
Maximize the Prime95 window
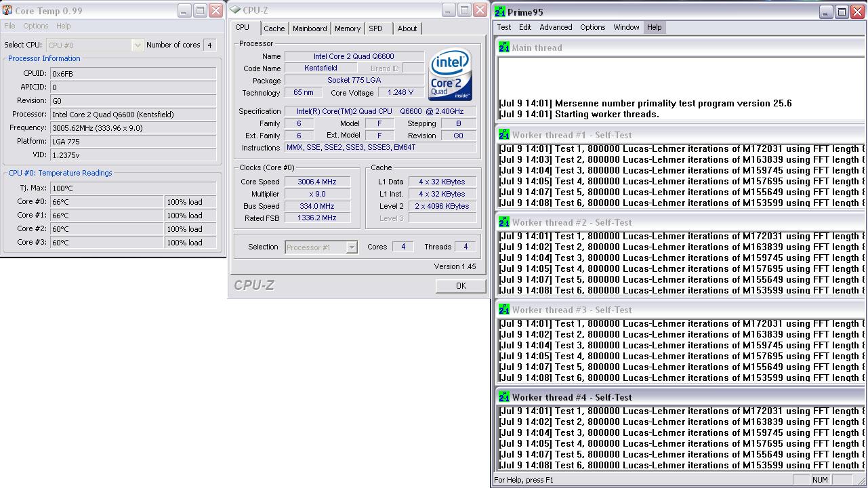[841, 12]
